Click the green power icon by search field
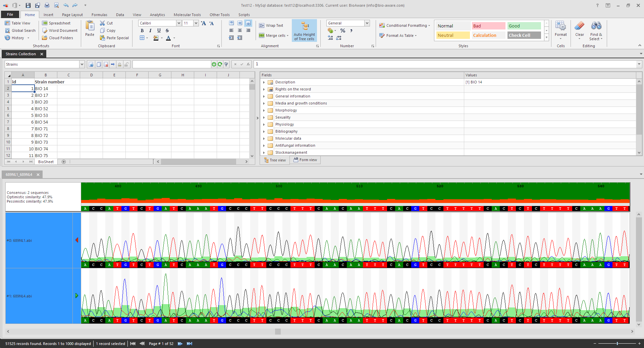Image resolution: width=644 pixels, height=348 pixels. click(214, 64)
